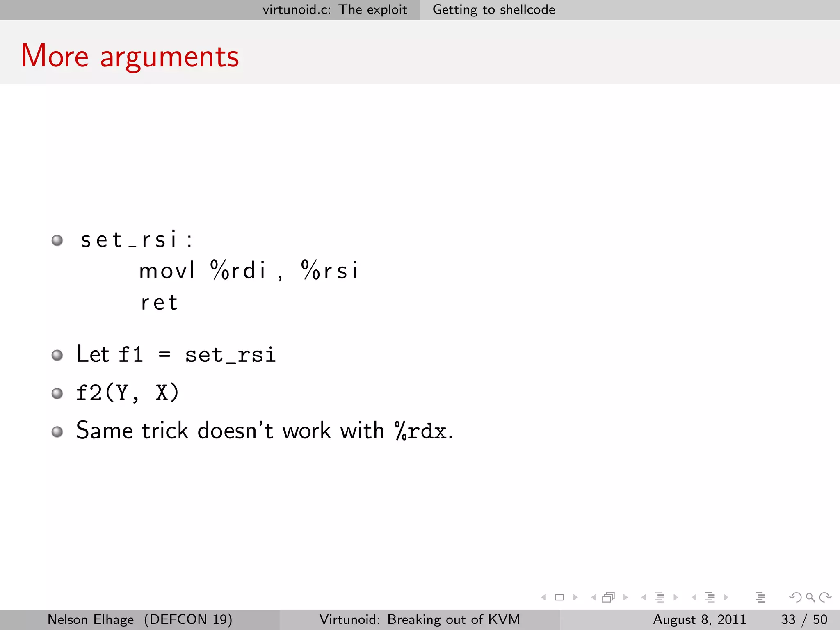Jump to the next frame with the right arrow
This screenshot has width=840, height=630.
(x=625, y=598)
